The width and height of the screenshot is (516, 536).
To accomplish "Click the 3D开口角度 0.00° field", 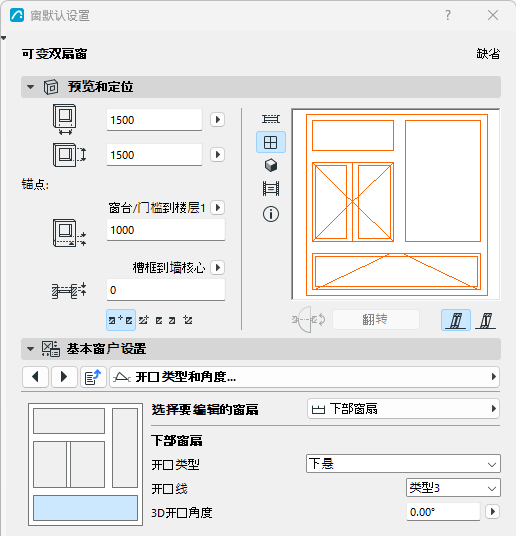I will [x=443, y=512].
